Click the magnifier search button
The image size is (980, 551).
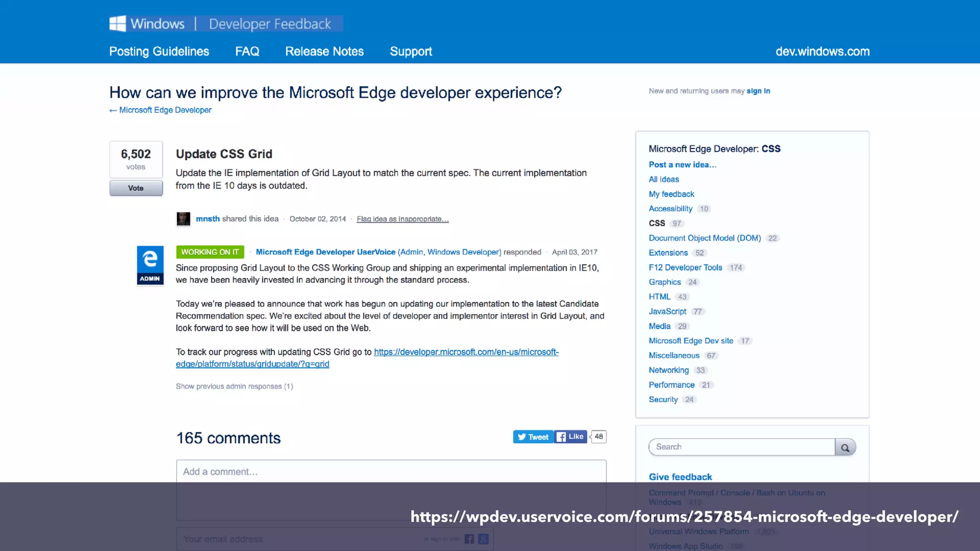(845, 447)
